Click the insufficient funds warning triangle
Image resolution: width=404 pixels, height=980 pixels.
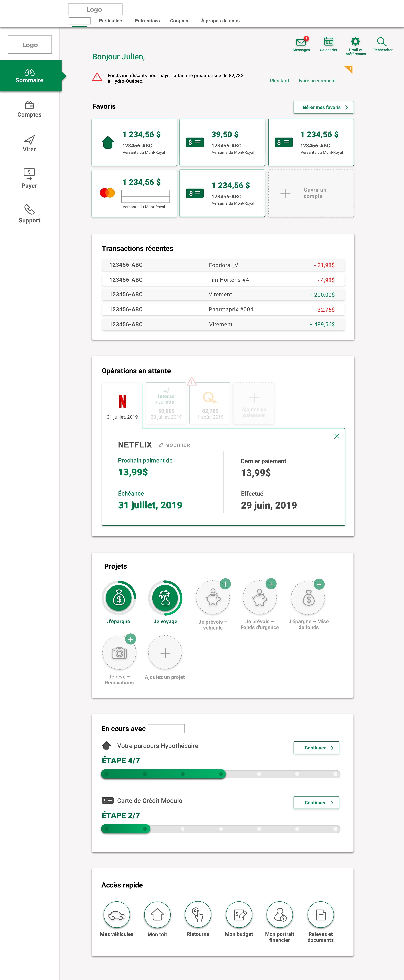(97, 77)
